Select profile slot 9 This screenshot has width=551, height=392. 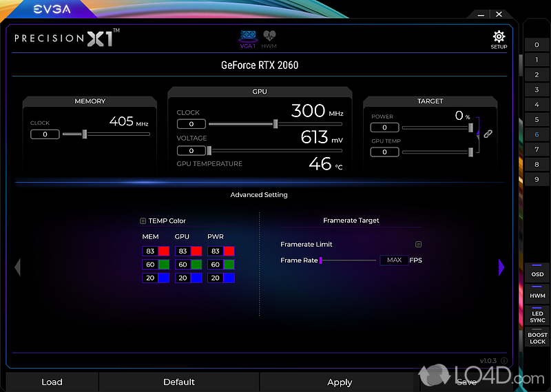point(537,179)
